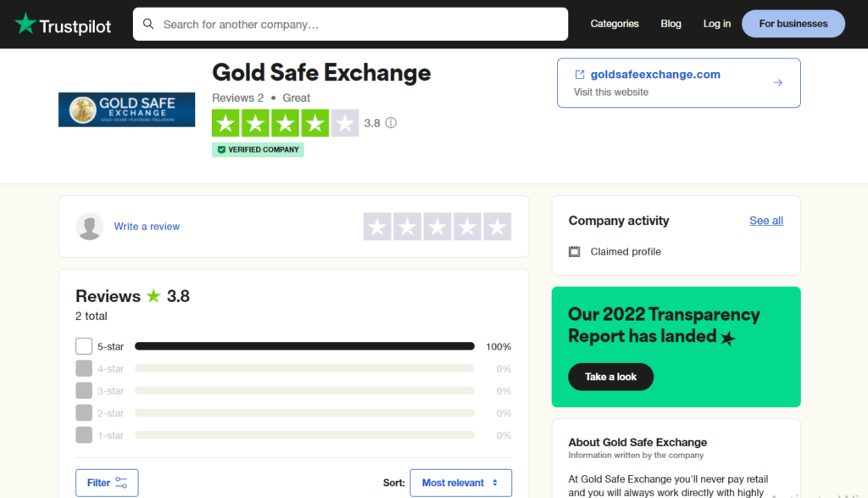This screenshot has width=868, height=498.
Task: Click the 5-star rating bar
Action: coord(304,346)
